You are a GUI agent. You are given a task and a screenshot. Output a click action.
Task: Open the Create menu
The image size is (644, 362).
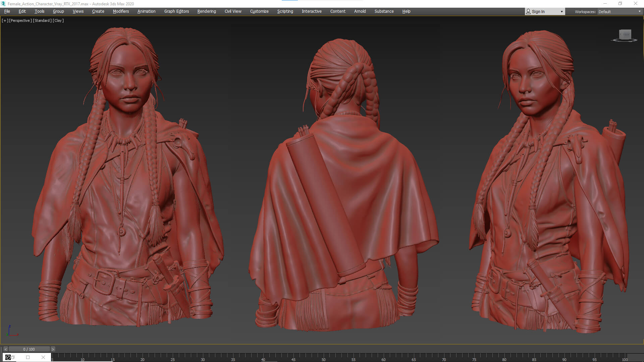coord(98,11)
